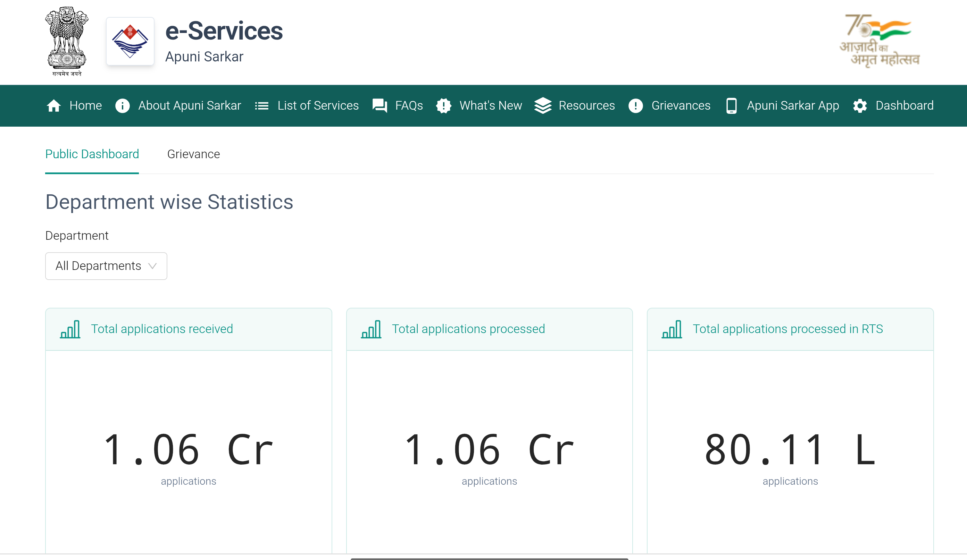Click the horizontal scrollbar at the bottom

point(489,559)
